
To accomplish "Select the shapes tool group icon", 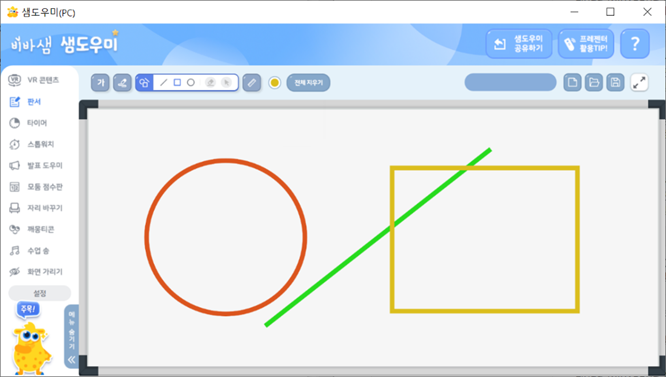I will click(144, 82).
